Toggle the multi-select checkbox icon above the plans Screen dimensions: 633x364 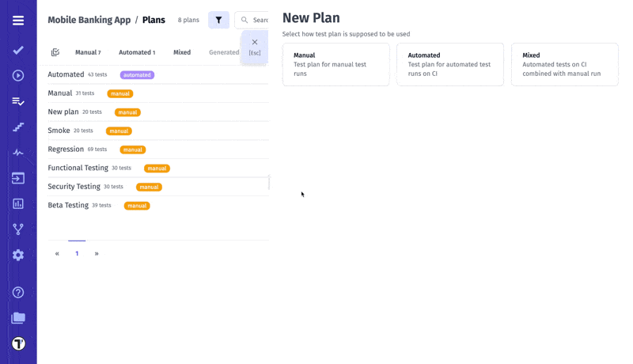point(55,52)
